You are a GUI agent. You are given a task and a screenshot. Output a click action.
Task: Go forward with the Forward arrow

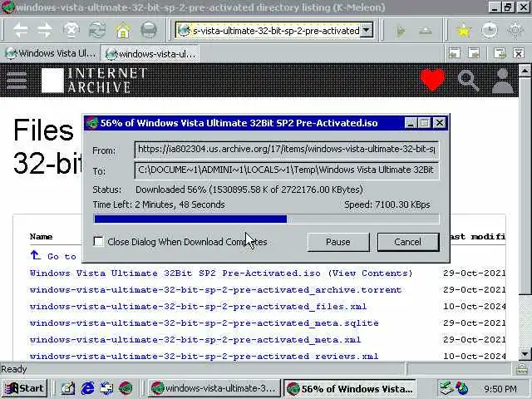pos(46,31)
